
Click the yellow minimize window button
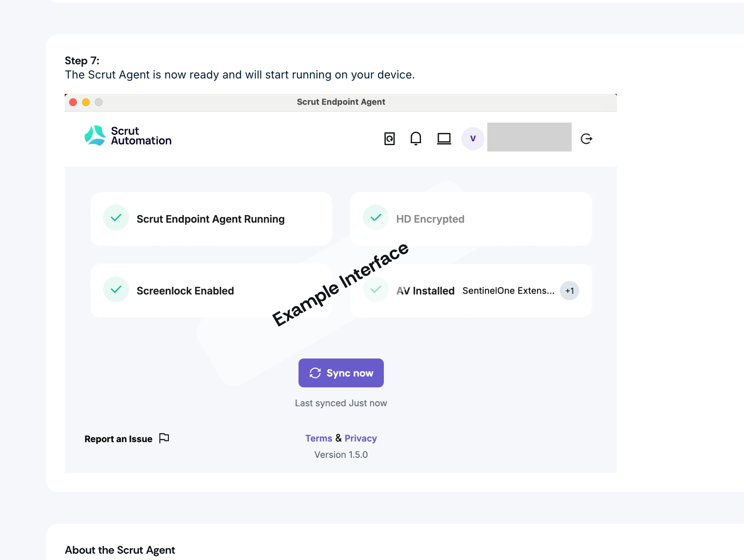tap(86, 103)
